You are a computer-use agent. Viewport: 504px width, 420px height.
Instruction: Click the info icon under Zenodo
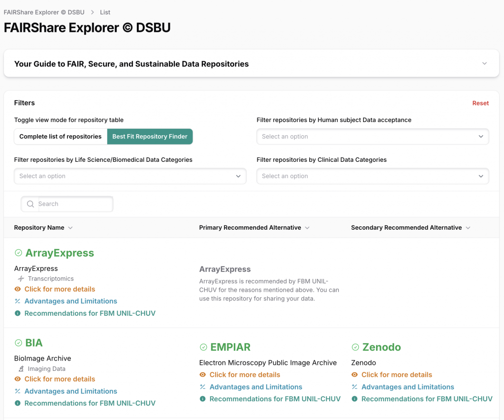point(355,399)
